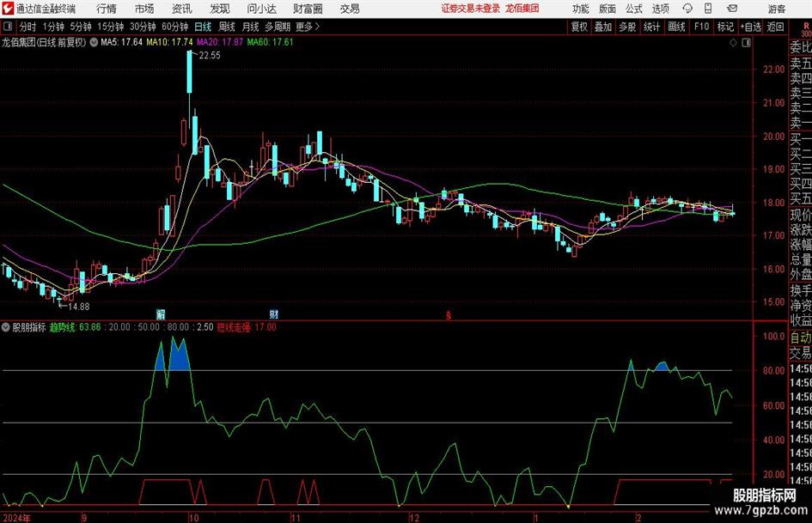
Task: Open the 版面 menu
Action: coord(607,9)
